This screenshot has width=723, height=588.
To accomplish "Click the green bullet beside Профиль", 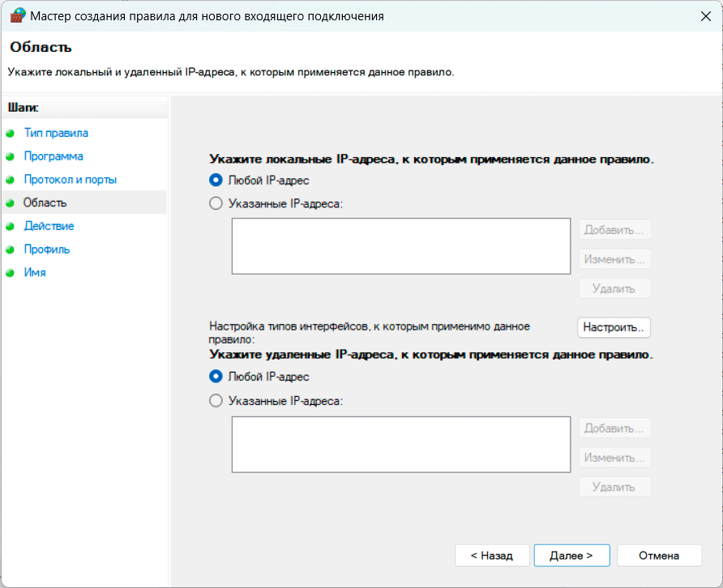I will 10,250.
